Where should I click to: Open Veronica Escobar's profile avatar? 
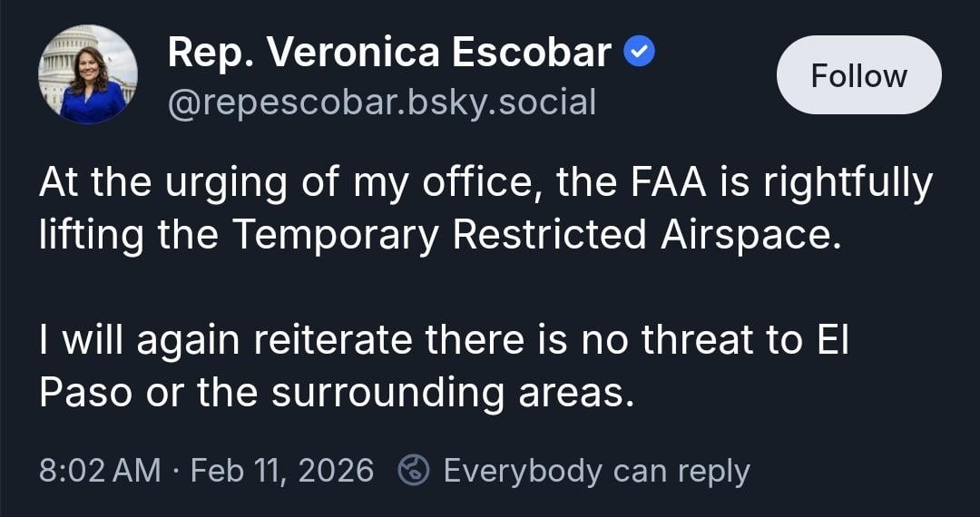point(88,74)
